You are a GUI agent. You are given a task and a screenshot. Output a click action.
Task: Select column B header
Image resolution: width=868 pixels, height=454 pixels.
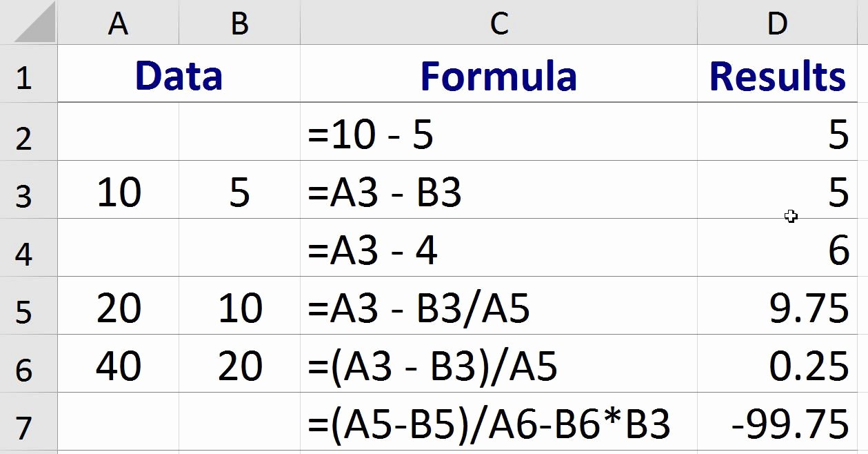pyautogui.click(x=238, y=21)
